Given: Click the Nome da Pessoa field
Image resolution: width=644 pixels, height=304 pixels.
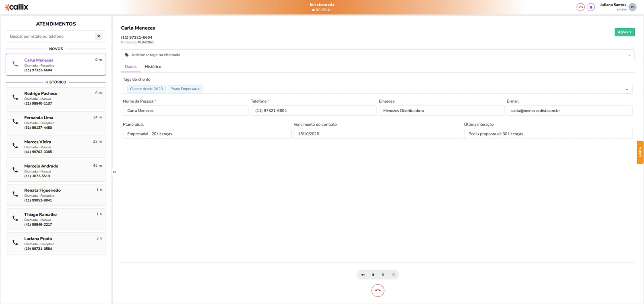Looking at the screenshot, I should coord(186,111).
